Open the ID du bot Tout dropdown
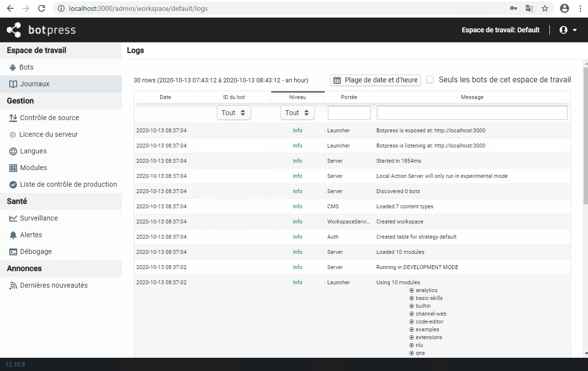The height and width of the screenshot is (371, 588). (x=234, y=113)
